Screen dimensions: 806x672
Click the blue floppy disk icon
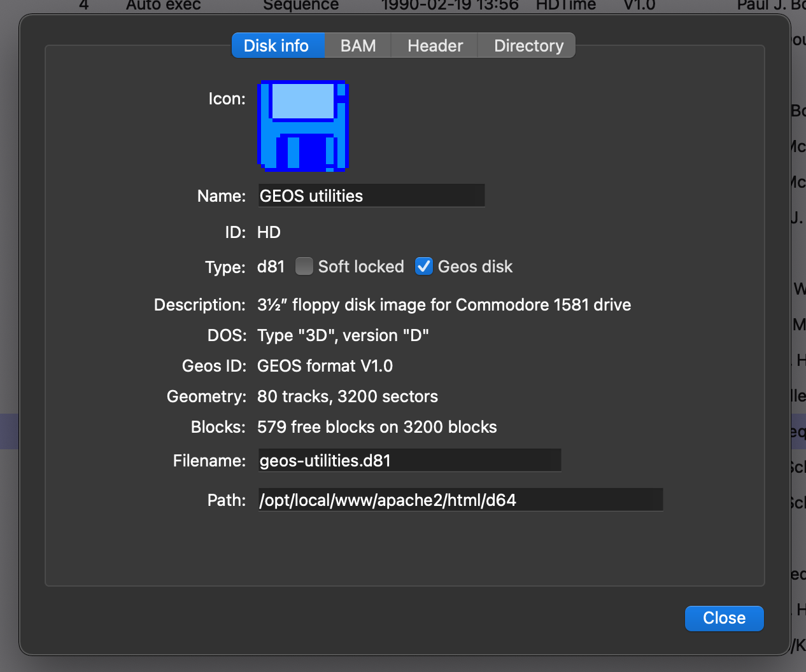point(303,126)
